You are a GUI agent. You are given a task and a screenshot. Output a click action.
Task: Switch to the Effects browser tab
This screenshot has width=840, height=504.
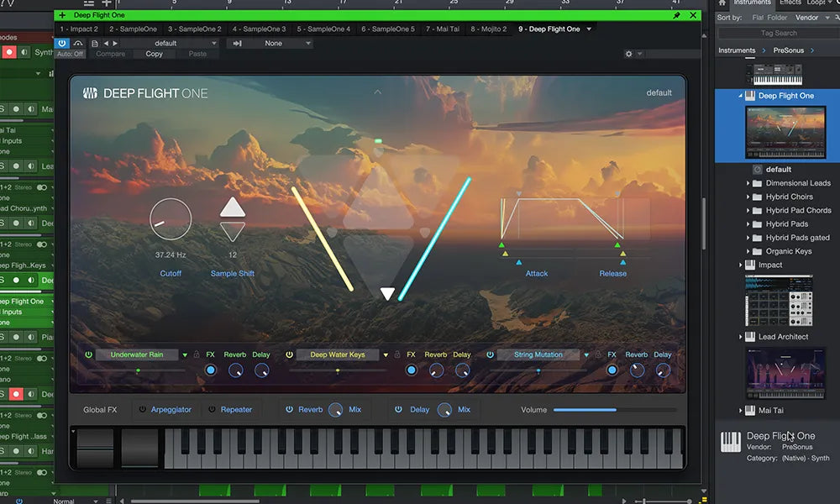click(x=790, y=3)
